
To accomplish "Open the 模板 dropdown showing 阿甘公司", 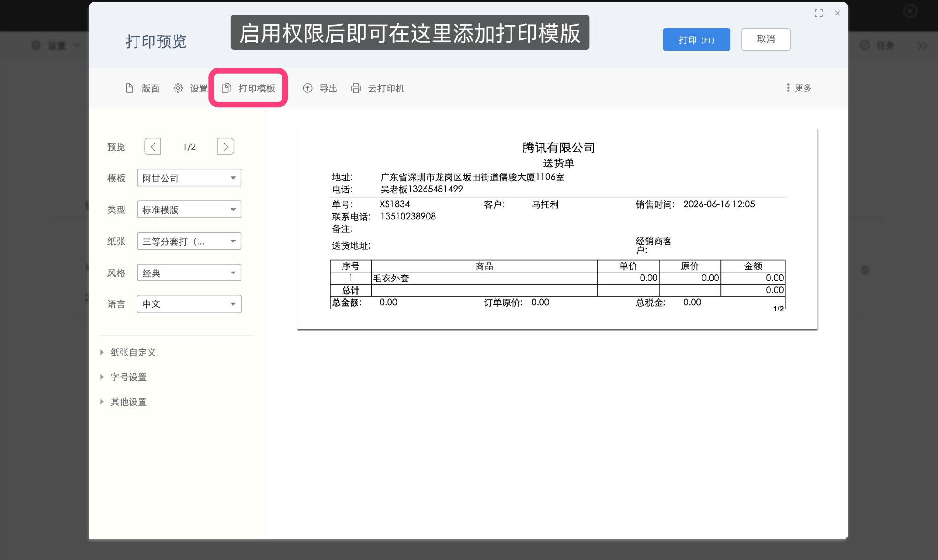I will pos(189,178).
